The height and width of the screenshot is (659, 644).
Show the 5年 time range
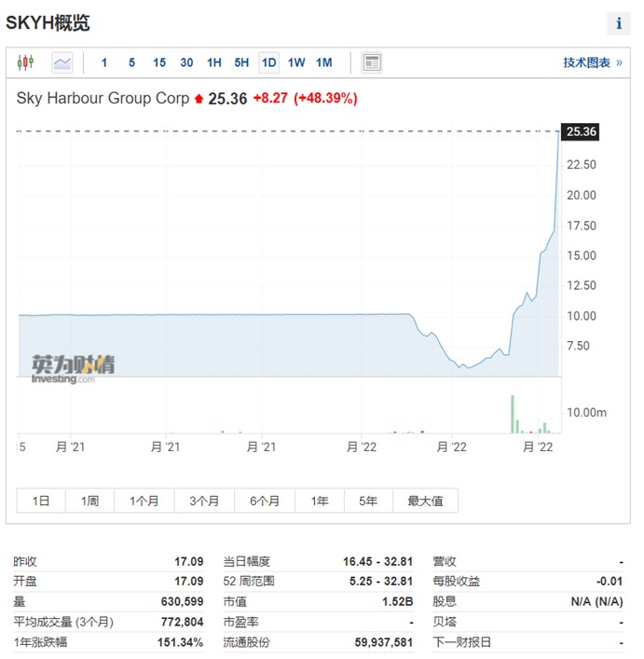(x=368, y=501)
